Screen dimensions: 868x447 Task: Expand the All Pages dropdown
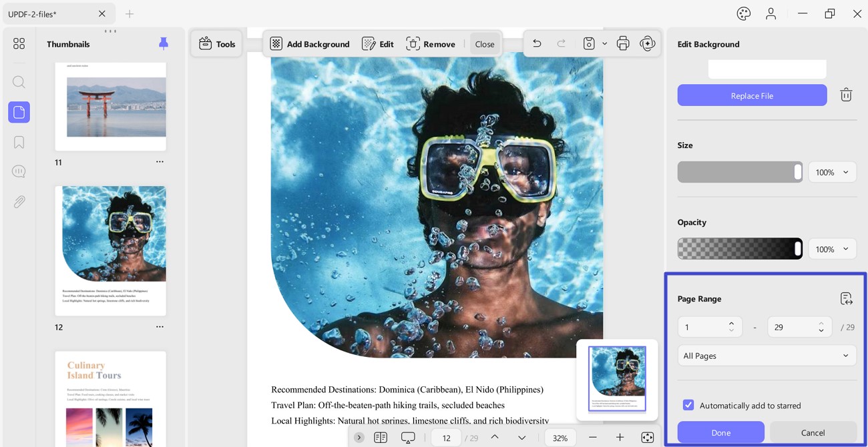coord(767,356)
